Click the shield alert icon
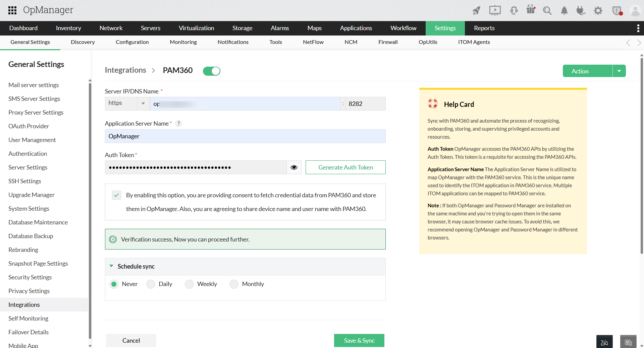 coord(617,11)
